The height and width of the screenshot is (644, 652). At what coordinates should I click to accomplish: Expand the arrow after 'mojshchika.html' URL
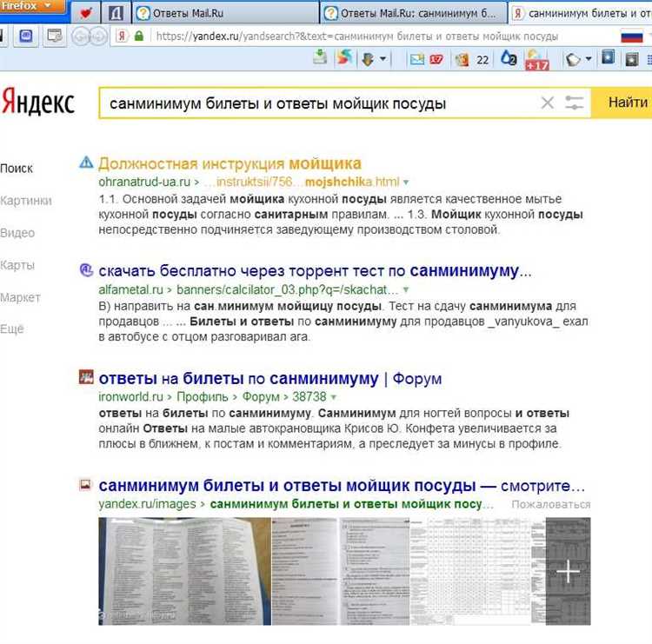point(406,183)
